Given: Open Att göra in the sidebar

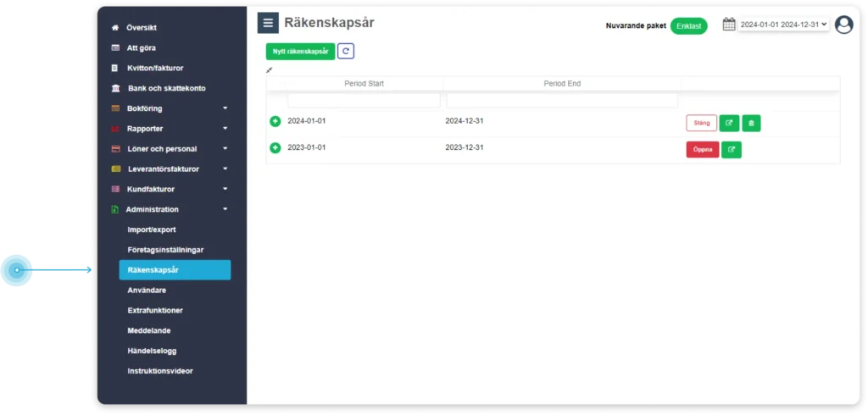Looking at the screenshot, I should pyautogui.click(x=142, y=48).
